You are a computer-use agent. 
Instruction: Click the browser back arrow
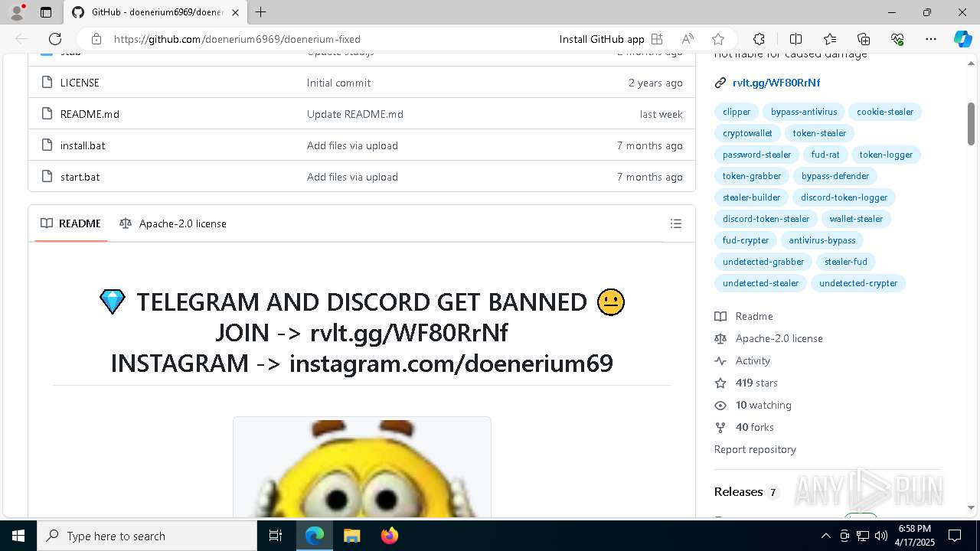point(21,39)
